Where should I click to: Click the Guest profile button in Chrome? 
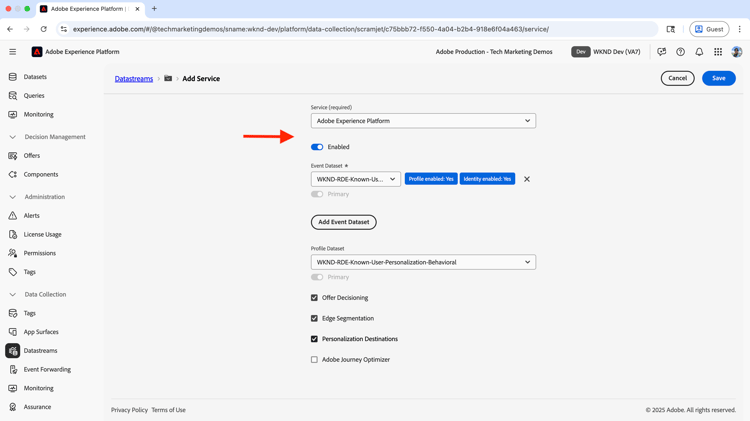point(709,29)
